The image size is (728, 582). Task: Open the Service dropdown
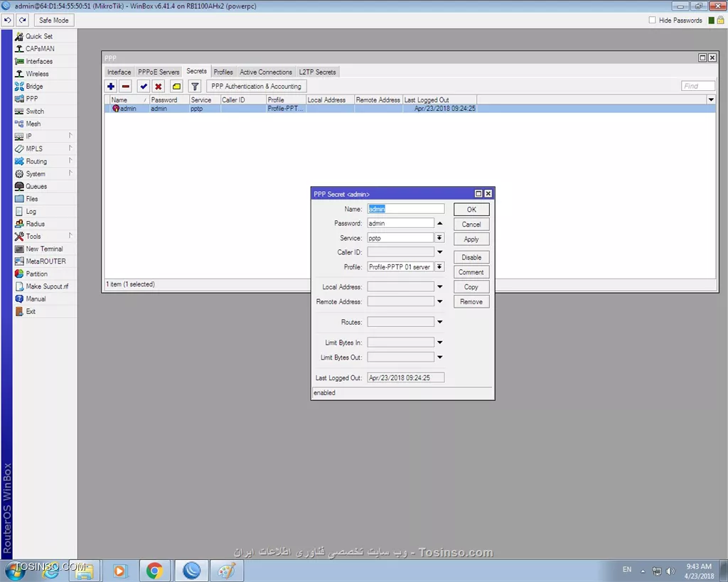coord(439,238)
